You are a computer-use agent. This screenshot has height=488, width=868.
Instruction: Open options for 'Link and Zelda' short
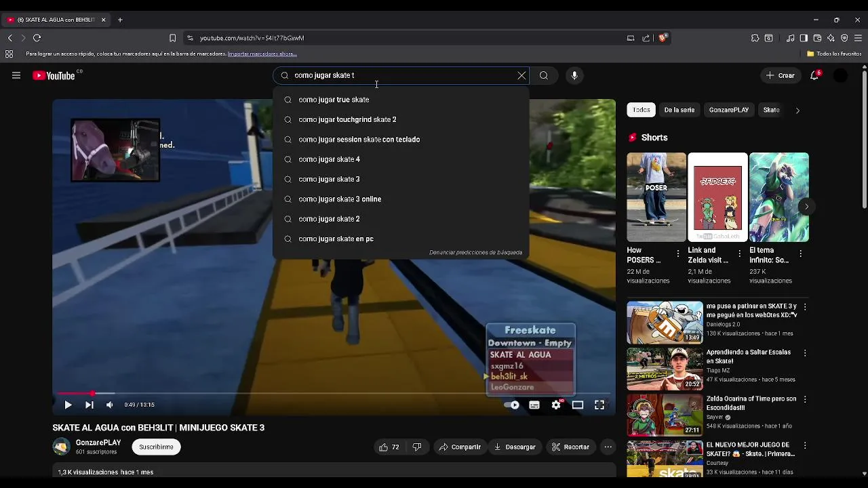tap(739, 254)
